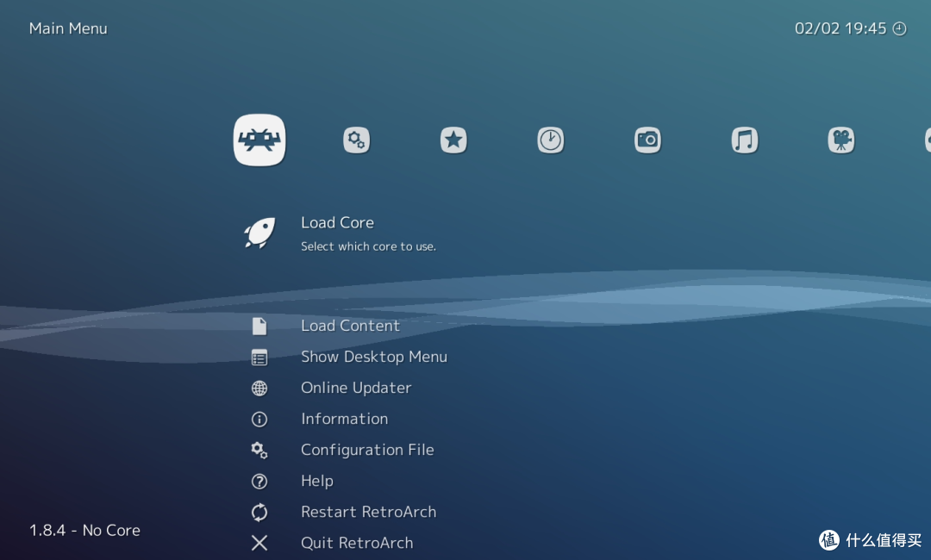
Task: Open the Settings gears tab icon
Action: tap(356, 140)
